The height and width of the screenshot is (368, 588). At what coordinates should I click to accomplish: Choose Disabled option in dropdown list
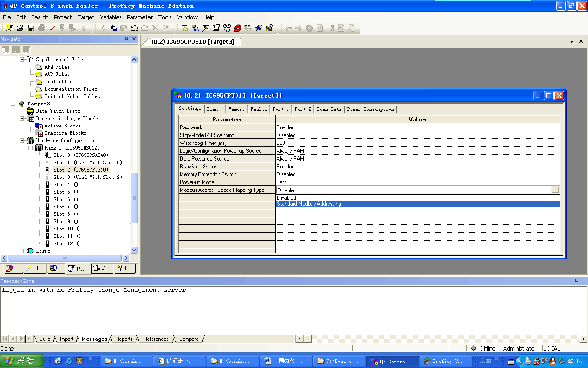point(418,198)
